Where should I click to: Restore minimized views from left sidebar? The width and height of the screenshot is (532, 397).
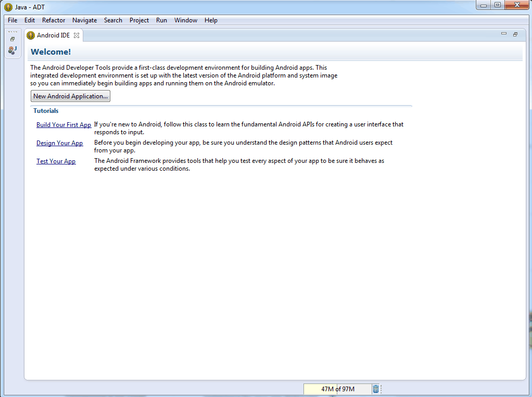coord(12,39)
